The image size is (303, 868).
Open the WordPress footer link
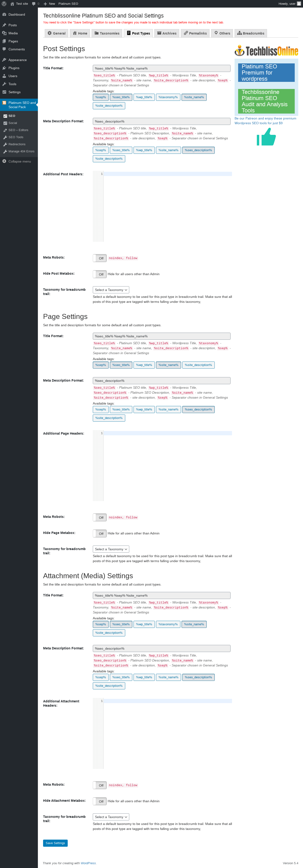click(88, 863)
